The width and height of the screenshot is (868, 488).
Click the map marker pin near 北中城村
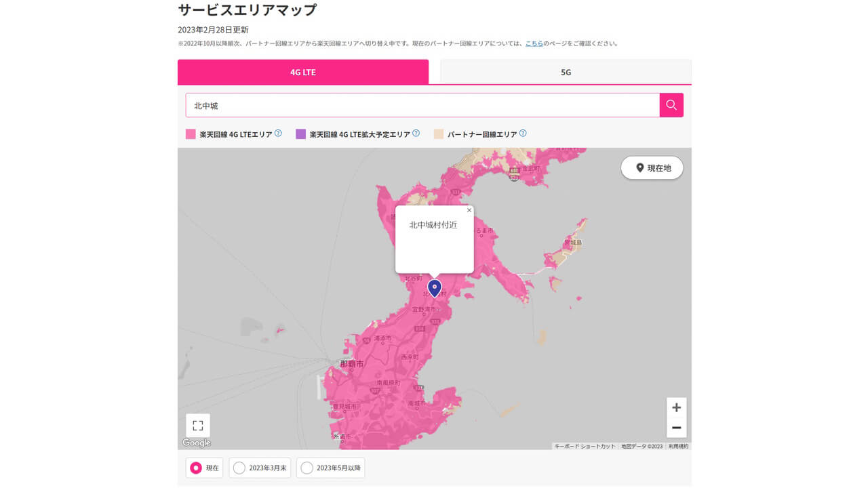(434, 287)
